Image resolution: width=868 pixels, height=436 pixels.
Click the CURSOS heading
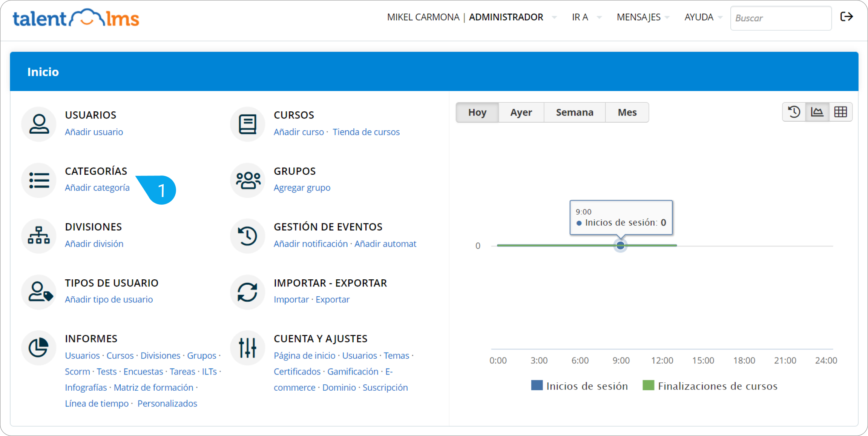294,115
